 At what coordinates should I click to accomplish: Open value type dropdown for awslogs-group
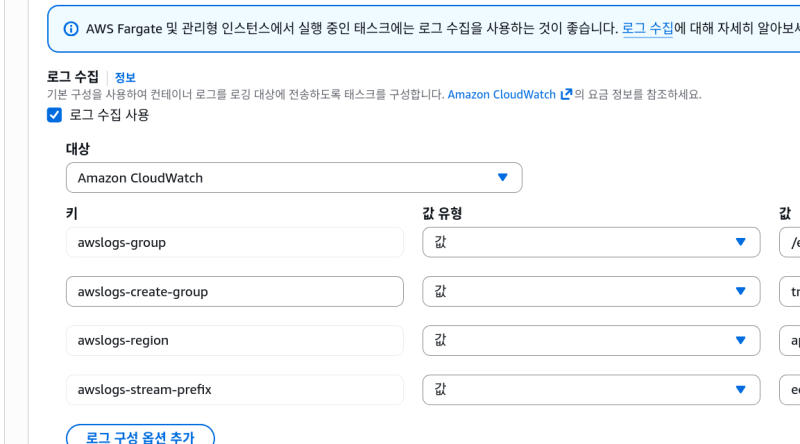tap(591, 242)
